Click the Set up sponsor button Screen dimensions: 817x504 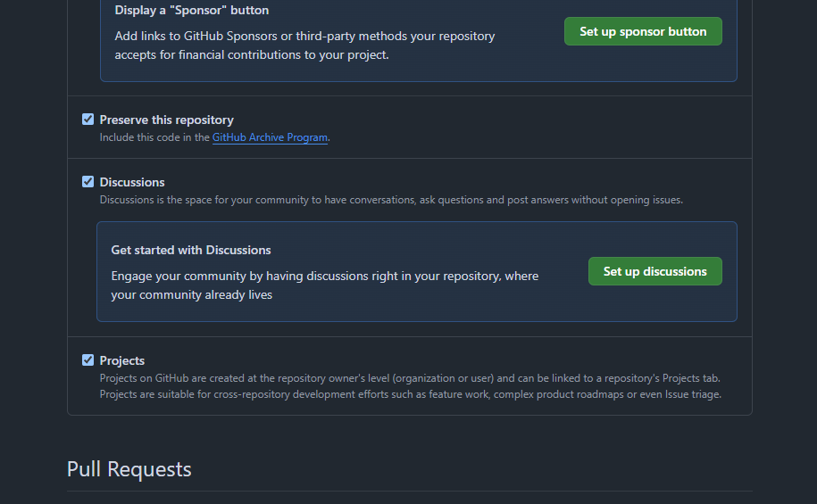coord(643,31)
